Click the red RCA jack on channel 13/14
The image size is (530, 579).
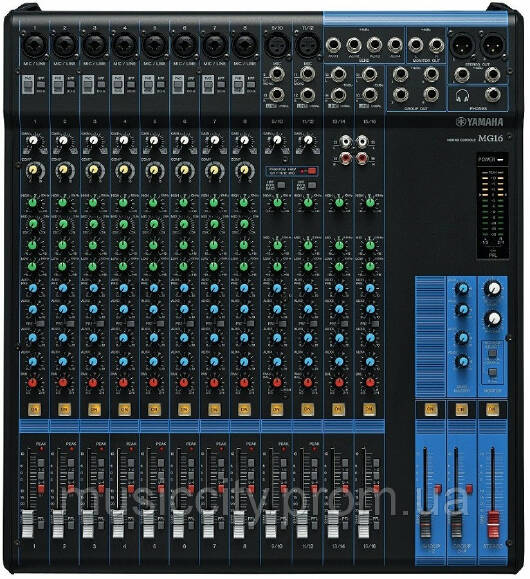click(x=346, y=159)
